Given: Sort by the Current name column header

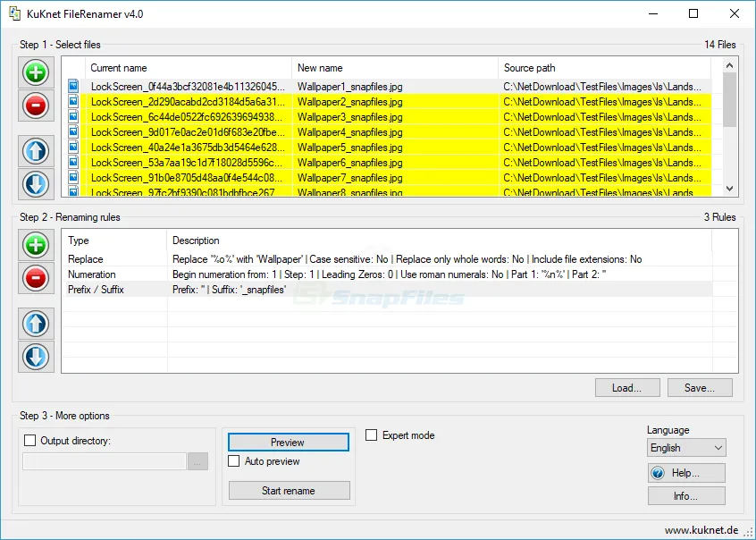Looking at the screenshot, I should 189,68.
